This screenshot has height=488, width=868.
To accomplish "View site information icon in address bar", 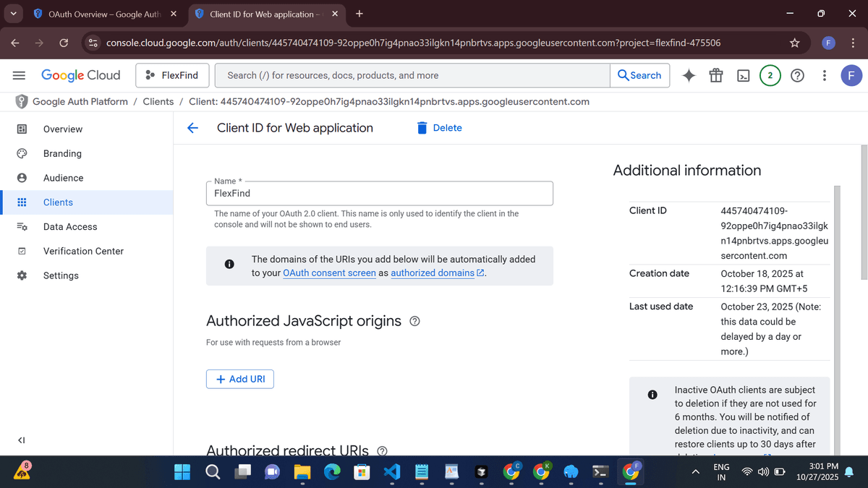I will pos(93,43).
